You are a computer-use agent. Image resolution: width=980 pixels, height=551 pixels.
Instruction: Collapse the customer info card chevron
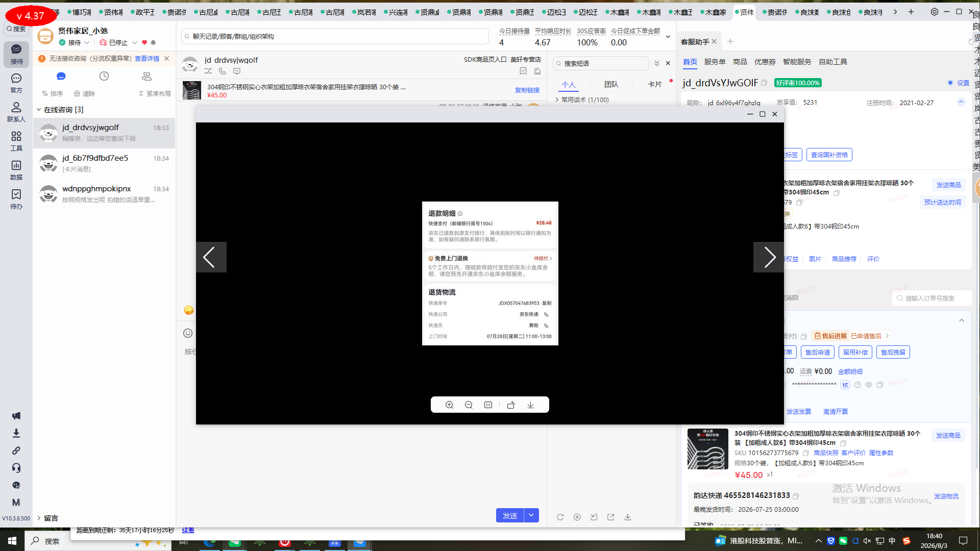pyautogui.click(x=961, y=102)
